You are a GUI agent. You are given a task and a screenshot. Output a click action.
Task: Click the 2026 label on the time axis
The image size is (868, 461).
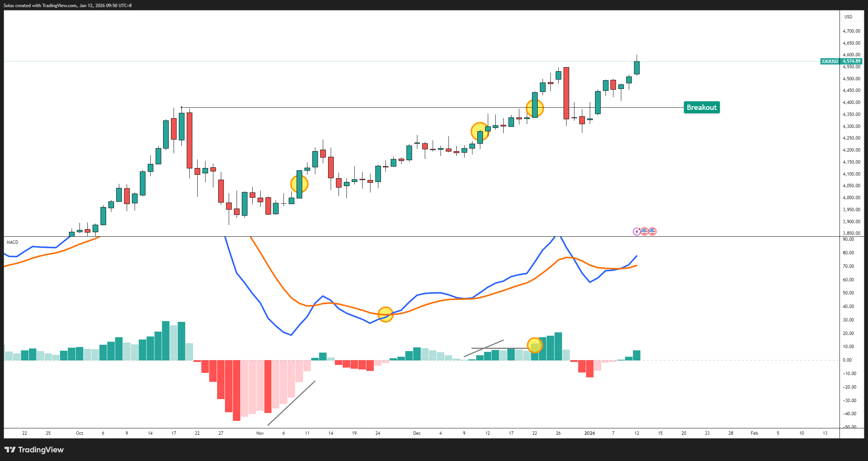(589, 433)
